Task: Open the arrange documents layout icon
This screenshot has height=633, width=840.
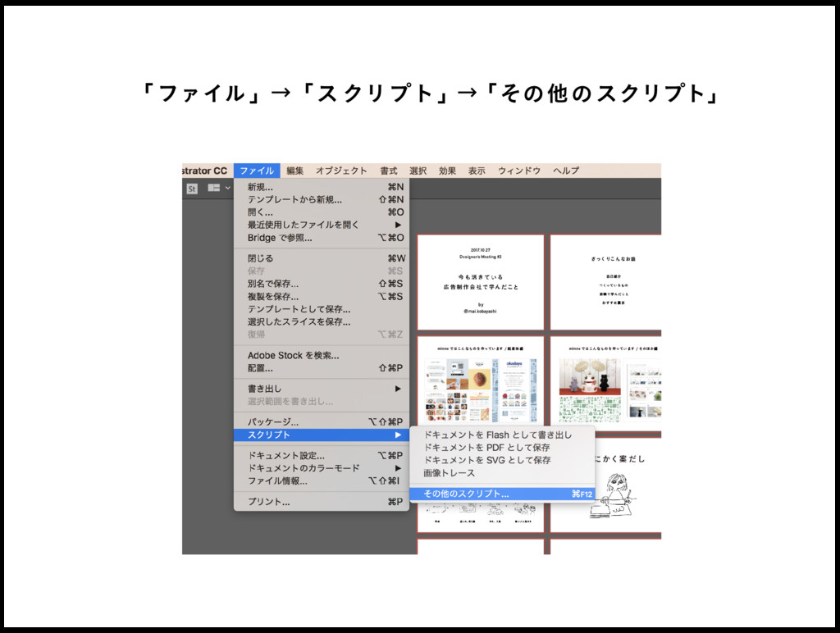Action: pyautogui.click(x=214, y=188)
